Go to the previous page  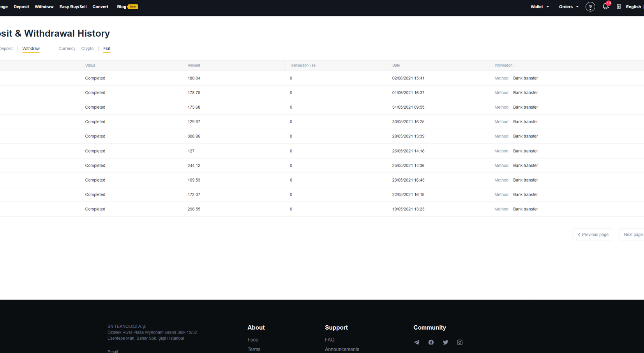tap(593, 235)
